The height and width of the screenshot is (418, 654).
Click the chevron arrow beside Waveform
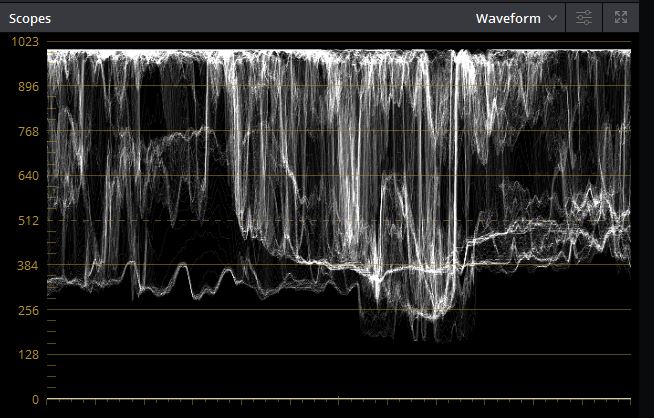[553, 19]
